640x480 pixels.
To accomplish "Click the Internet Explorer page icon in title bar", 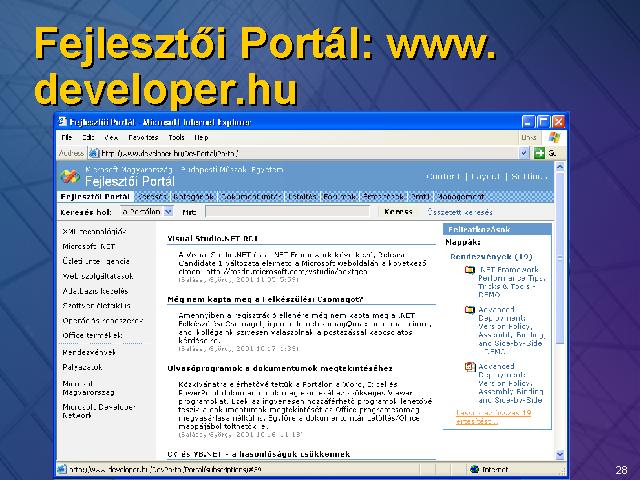I will click(62, 122).
